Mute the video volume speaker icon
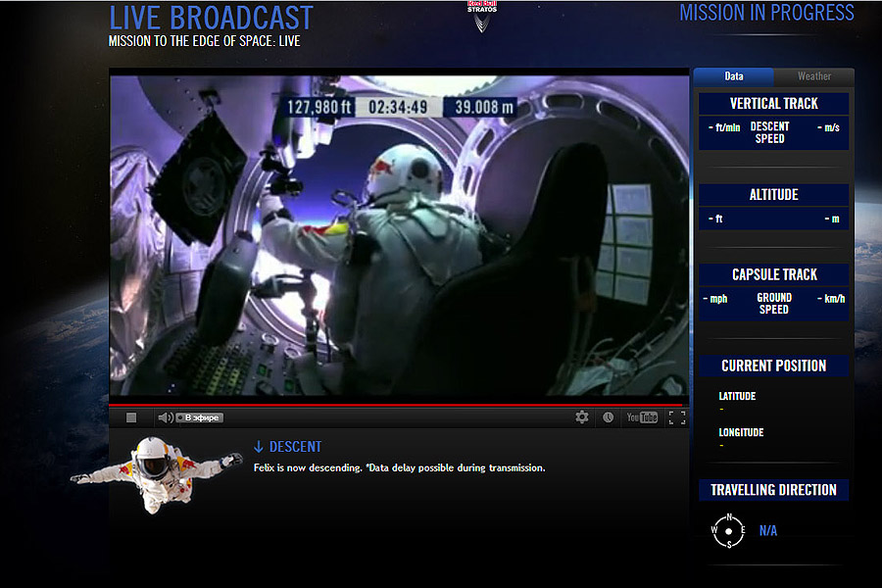This screenshot has width=882, height=588. (x=165, y=417)
